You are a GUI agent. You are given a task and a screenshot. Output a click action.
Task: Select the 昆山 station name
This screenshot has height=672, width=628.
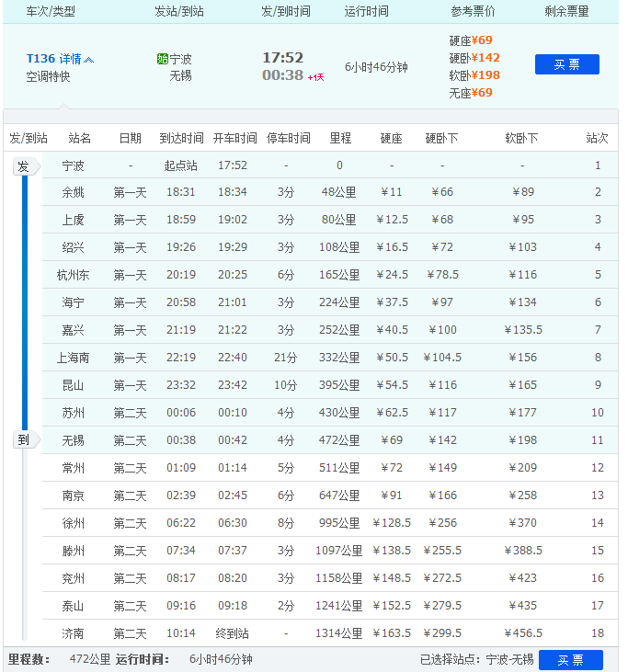[x=73, y=385]
